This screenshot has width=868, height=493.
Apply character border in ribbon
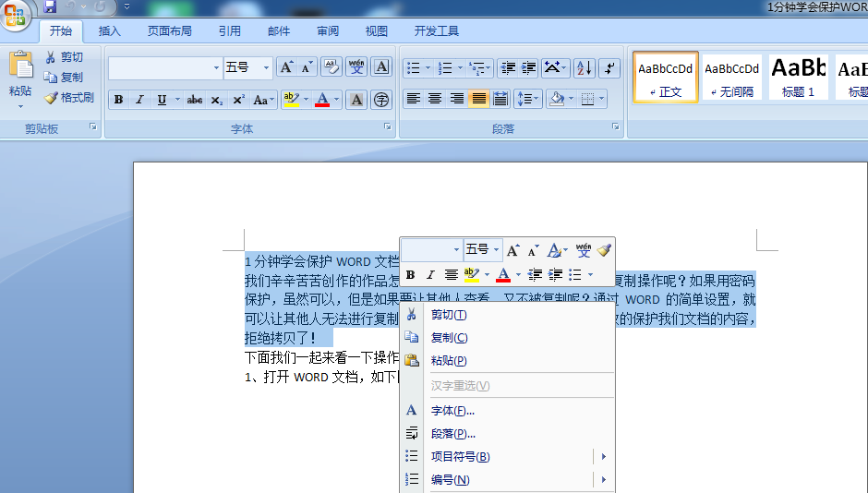click(381, 67)
